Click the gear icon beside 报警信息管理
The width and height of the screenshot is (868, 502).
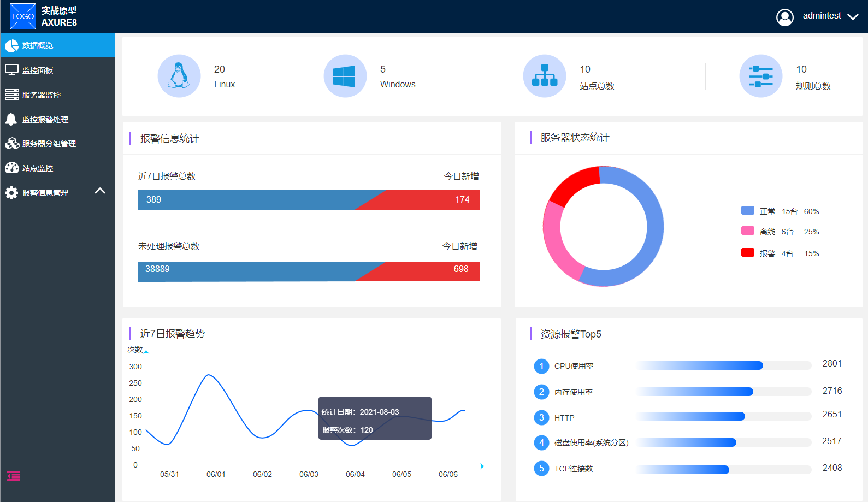point(11,193)
